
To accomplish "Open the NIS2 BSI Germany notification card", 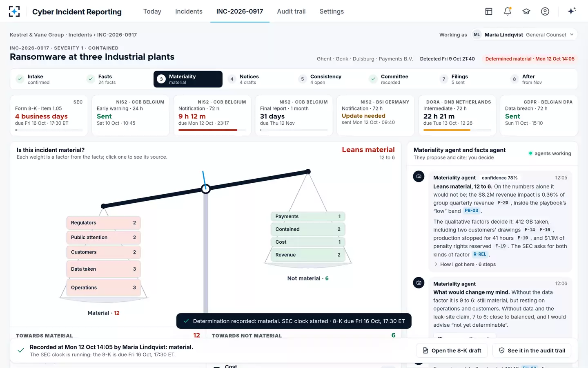I will [376, 115].
